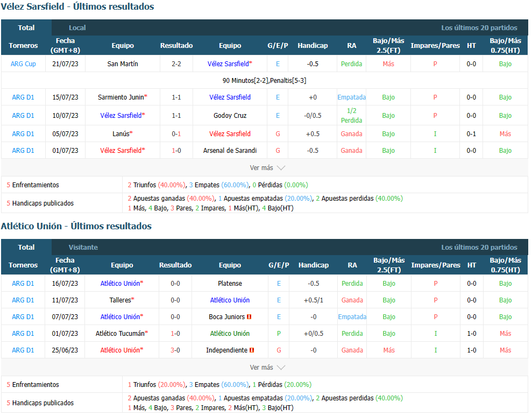The width and height of the screenshot is (532, 416).
Task: Click Torneos header in Atlético Unión table
Action: point(23,265)
